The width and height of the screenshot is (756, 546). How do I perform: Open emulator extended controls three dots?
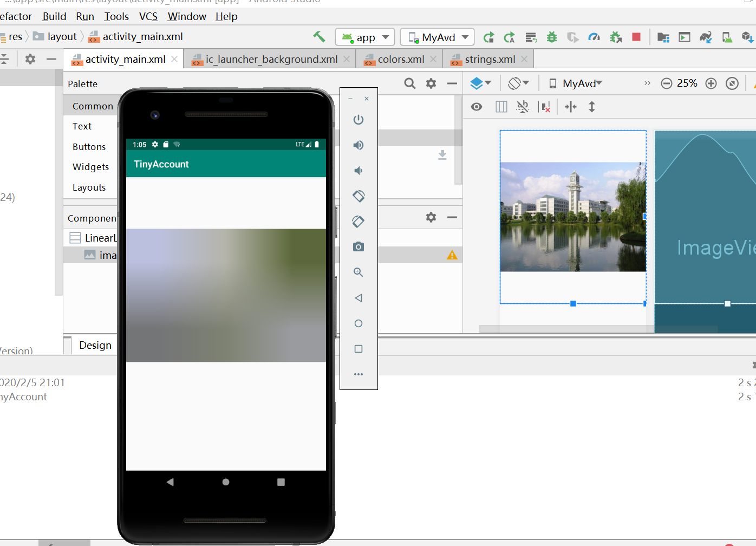click(x=359, y=374)
